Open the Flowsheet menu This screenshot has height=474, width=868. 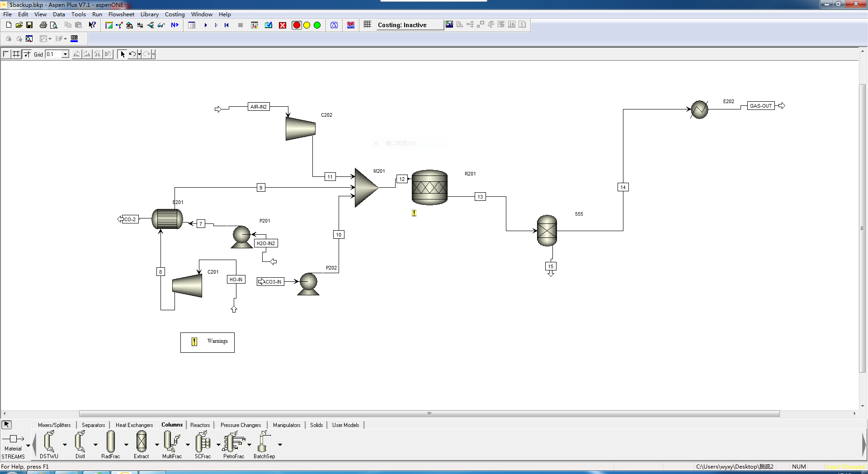tap(121, 14)
